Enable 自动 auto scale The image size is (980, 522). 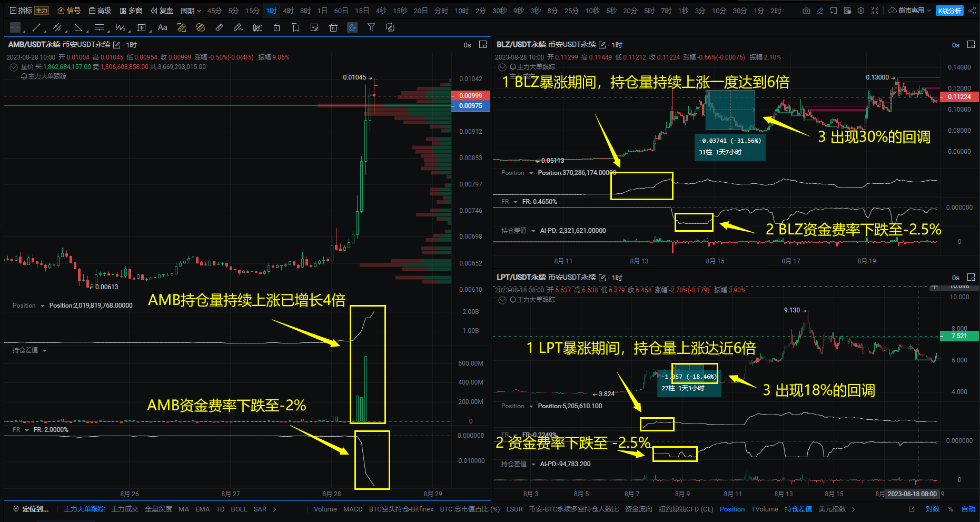(x=968, y=509)
